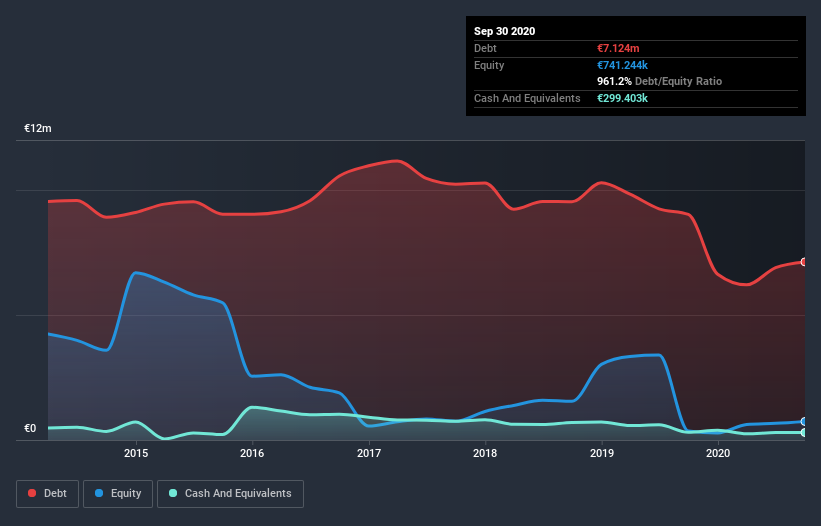Toggle Cash And Equivalents legend button

pos(230,494)
